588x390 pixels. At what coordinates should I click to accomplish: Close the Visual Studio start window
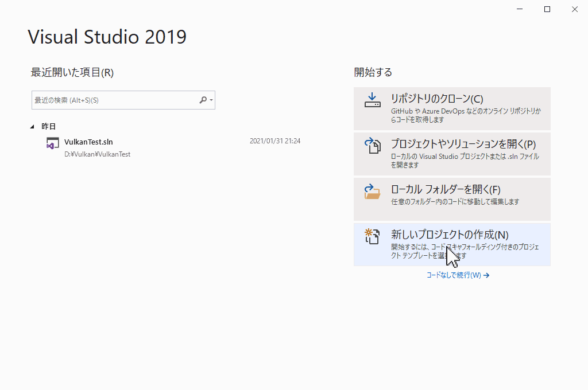(574, 9)
